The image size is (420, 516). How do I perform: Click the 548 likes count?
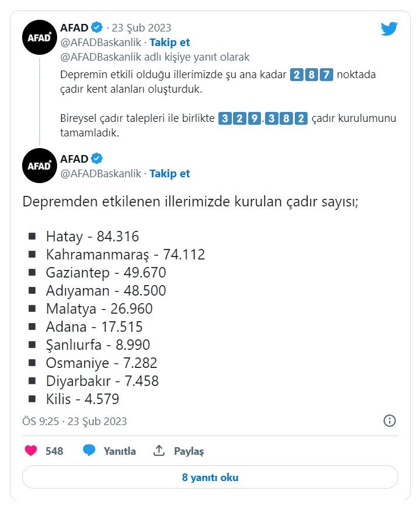[x=54, y=451]
